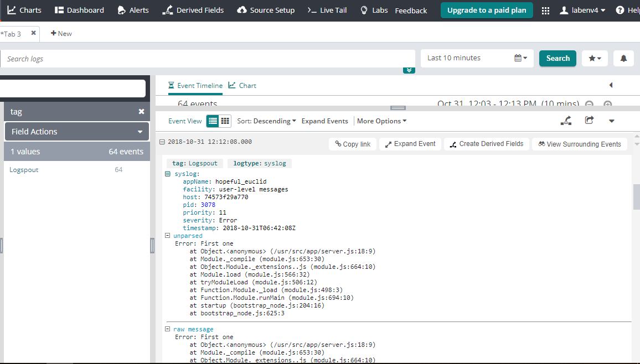Open the star saved searches button

(595, 58)
